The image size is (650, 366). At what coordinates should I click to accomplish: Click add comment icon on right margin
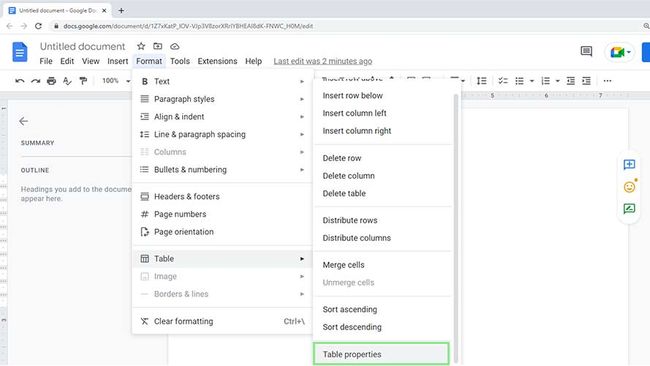(629, 165)
